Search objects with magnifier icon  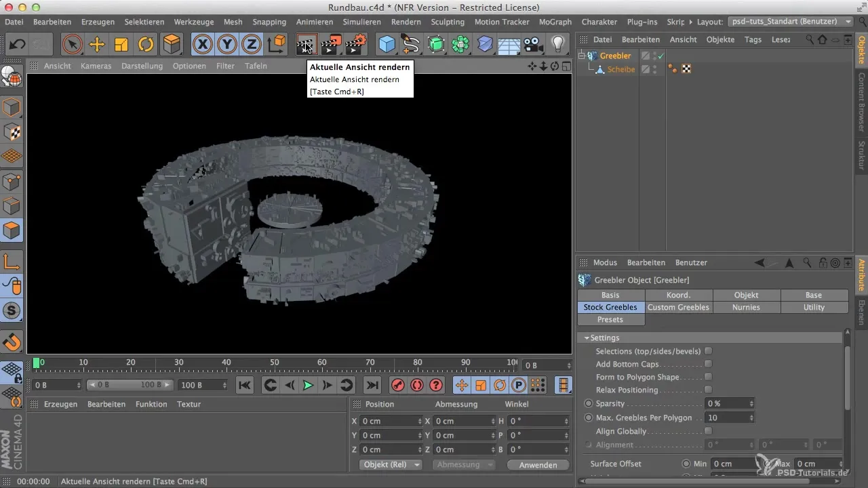(x=810, y=39)
